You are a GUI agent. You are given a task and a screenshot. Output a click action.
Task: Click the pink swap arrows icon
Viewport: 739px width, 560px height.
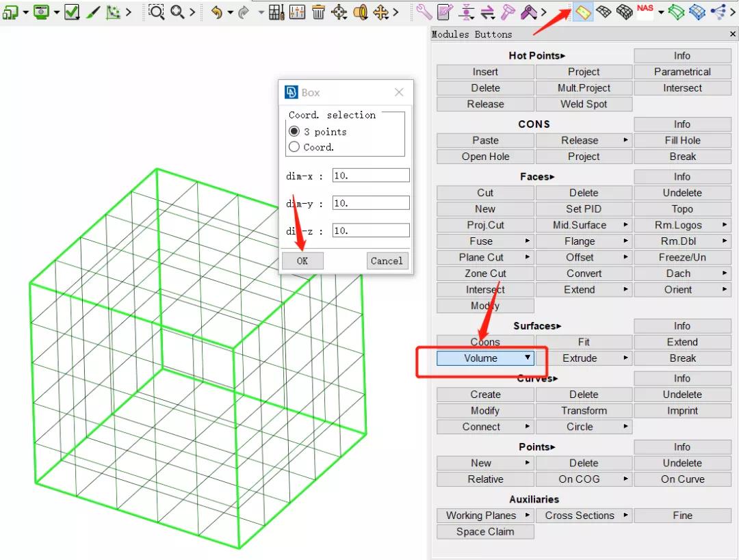pos(487,12)
